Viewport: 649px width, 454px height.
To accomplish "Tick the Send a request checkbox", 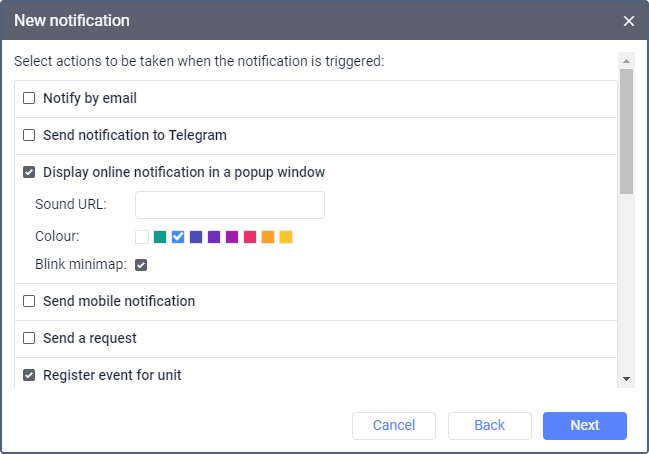I will click(x=29, y=338).
